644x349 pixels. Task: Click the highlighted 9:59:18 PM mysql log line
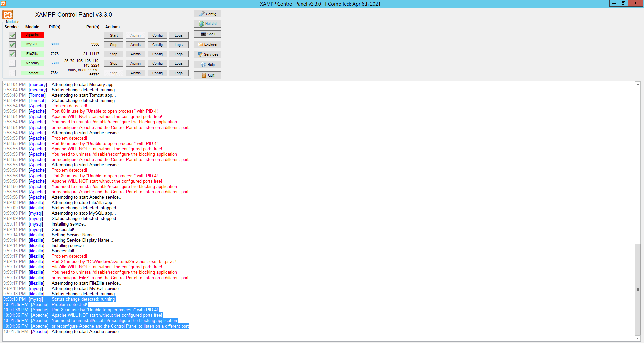click(59, 299)
